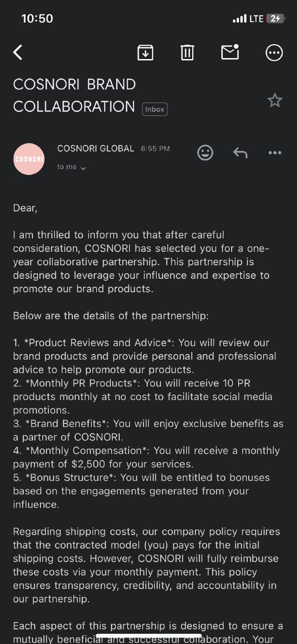Open the pink COSNORI sender avatar
The image size is (297, 644).
(x=29, y=159)
